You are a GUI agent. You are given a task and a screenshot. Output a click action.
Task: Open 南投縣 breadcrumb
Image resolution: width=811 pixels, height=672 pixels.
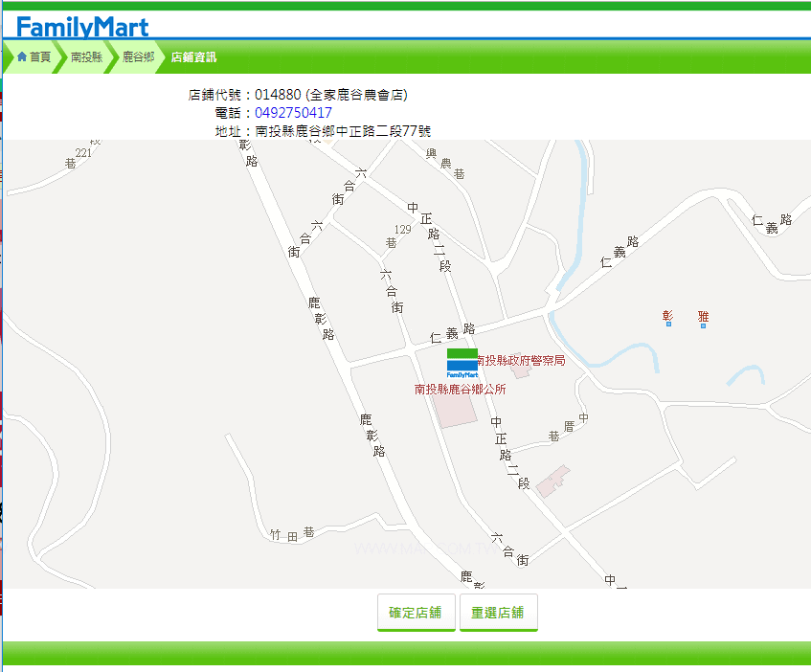point(86,56)
